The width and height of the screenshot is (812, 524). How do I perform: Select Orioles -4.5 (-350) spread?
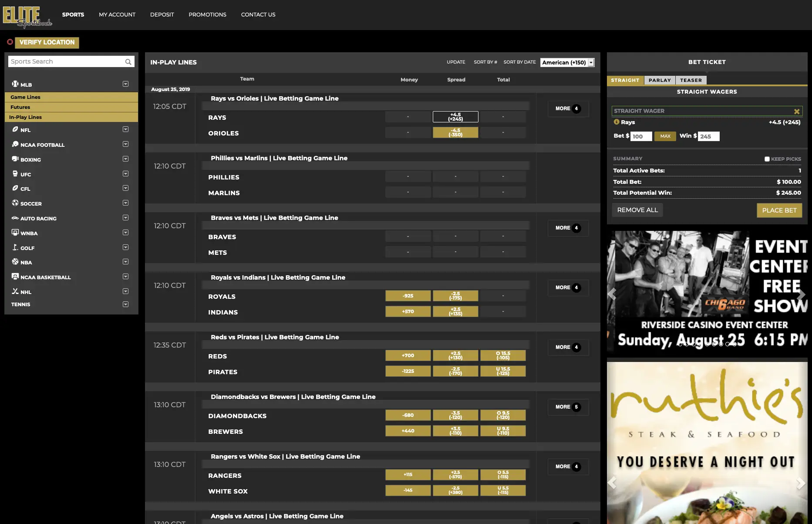pyautogui.click(x=455, y=132)
